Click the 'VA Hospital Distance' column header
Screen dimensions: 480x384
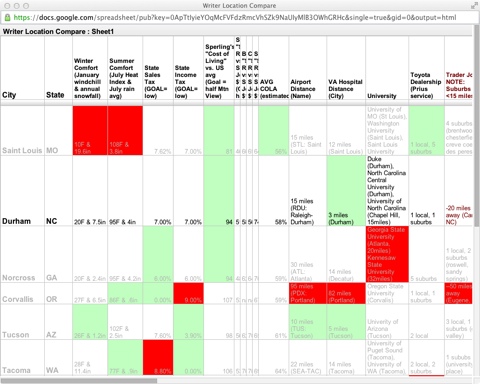[x=346, y=68]
